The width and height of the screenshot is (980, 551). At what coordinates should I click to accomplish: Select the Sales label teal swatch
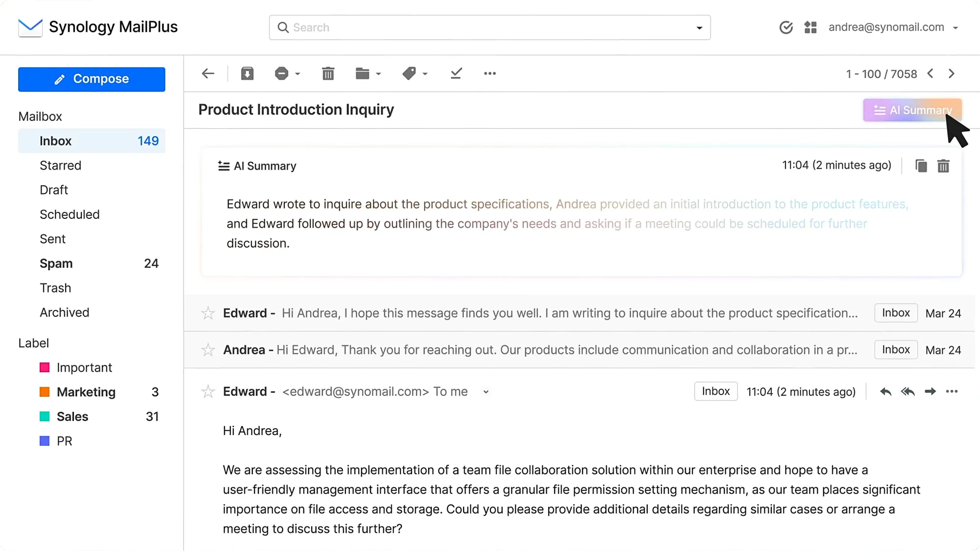[x=45, y=416]
